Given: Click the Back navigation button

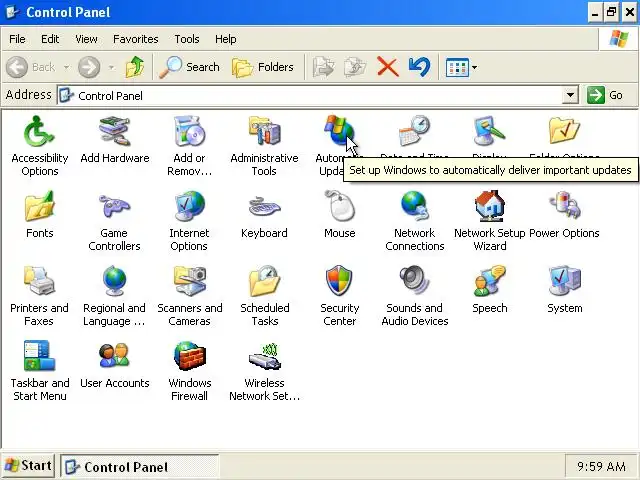Looking at the screenshot, I should 31,67.
